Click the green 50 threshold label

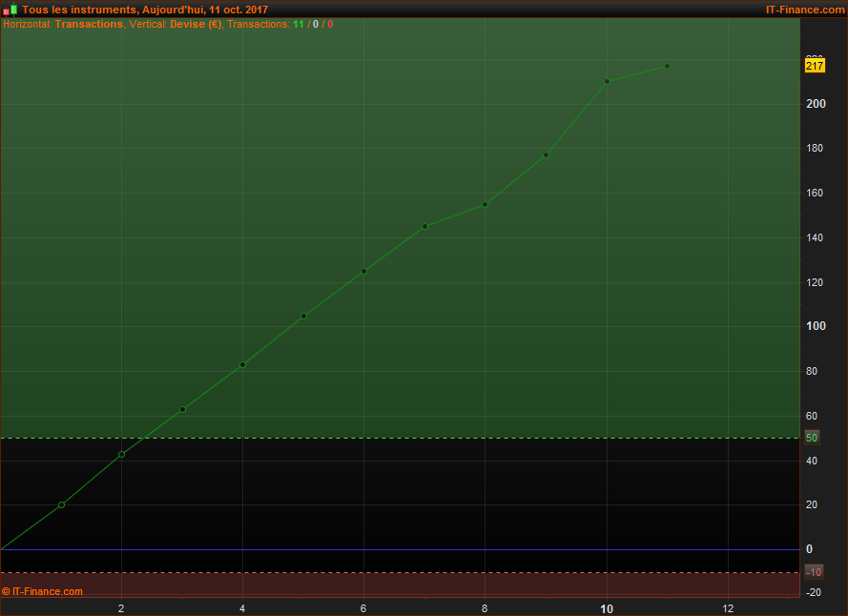[812, 438]
